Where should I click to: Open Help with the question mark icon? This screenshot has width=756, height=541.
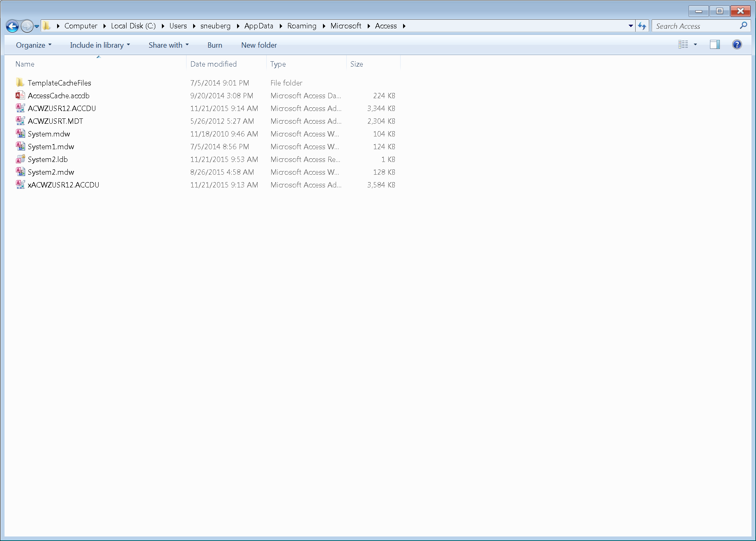(x=737, y=44)
